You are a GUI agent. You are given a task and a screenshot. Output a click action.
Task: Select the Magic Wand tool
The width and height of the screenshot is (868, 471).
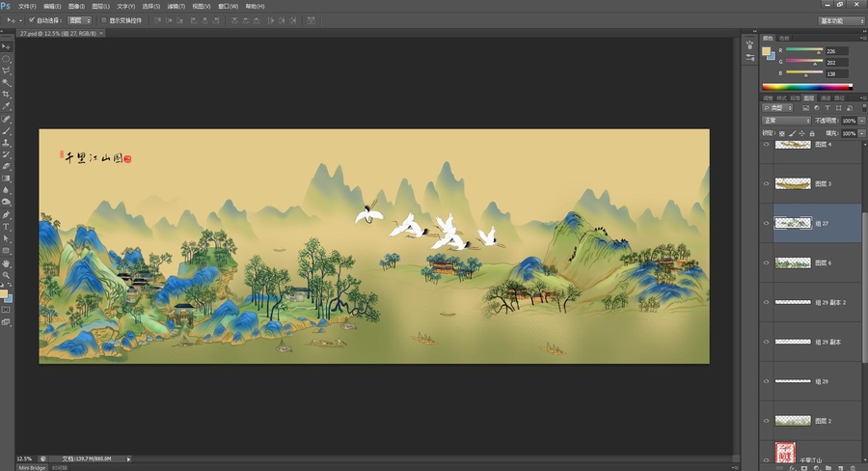(x=6, y=83)
